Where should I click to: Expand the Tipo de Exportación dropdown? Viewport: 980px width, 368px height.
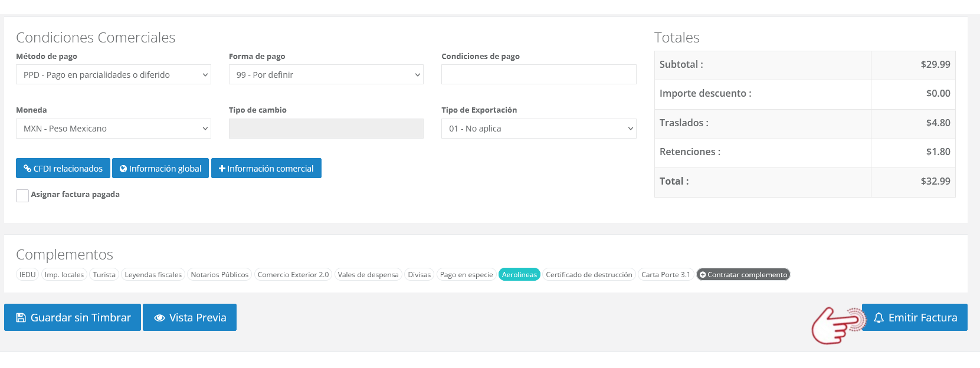pyautogui.click(x=538, y=129)
